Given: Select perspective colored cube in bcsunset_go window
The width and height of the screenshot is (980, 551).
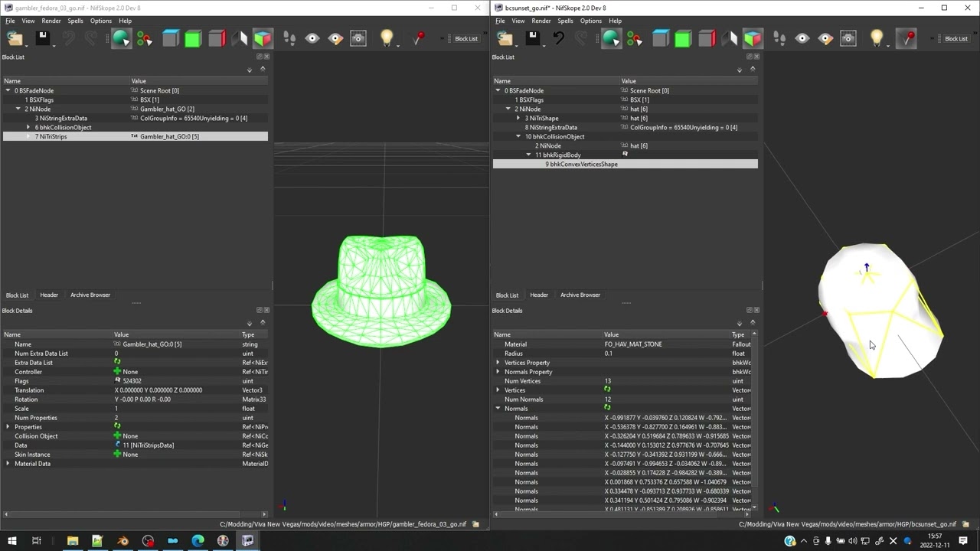Looking at the screenshot, I should pyautogui.click(x=753, y=38).
